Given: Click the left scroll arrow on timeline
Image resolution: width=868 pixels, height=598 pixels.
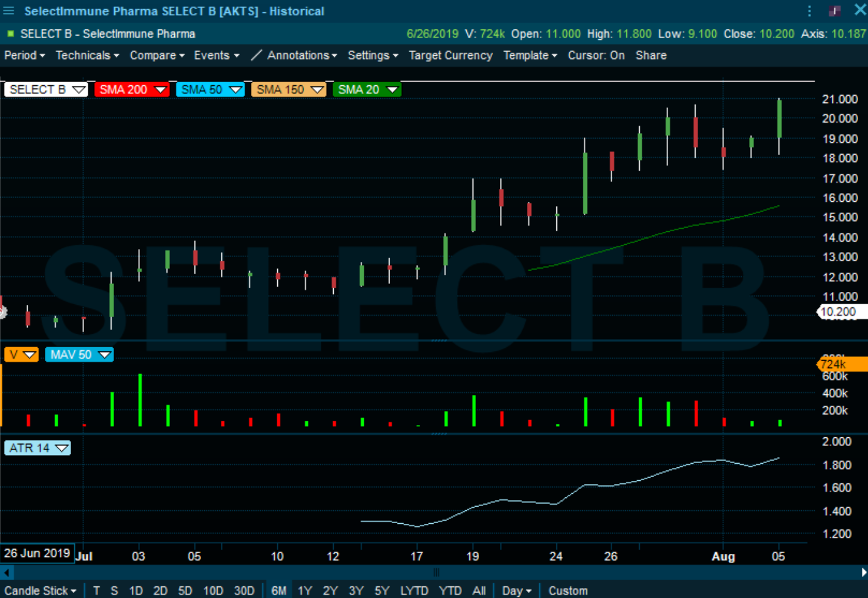Looking at the screenshot, I should 6,573.
